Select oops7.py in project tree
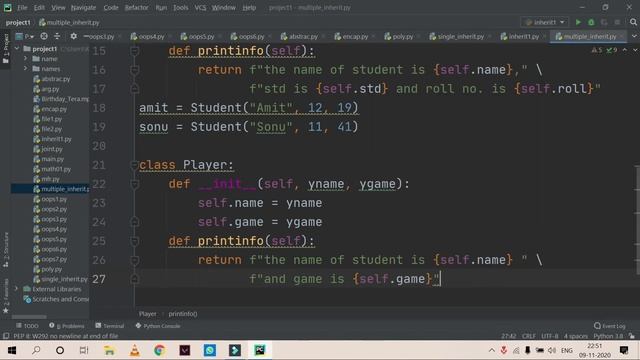Viewport: 640px width, 360px height. pos(54,259)
